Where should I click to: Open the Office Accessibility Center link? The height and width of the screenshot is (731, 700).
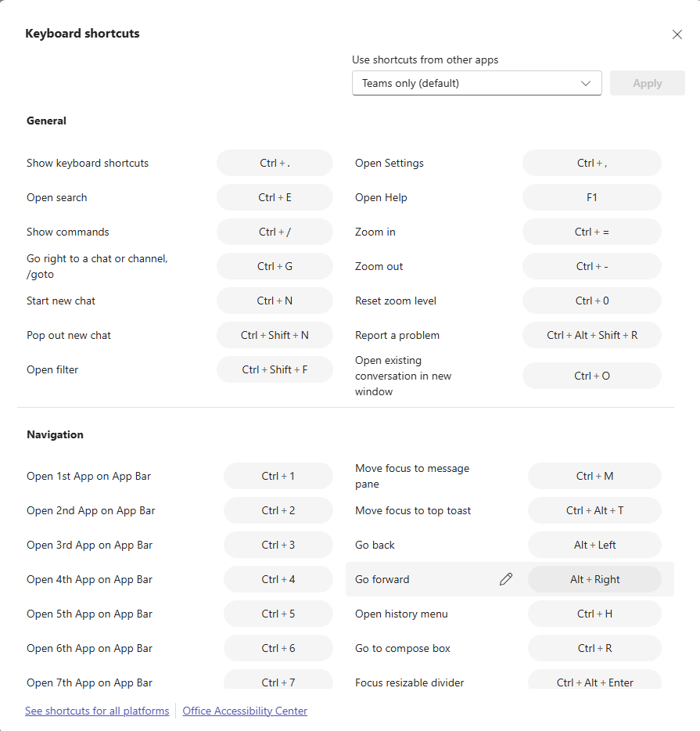coord(245,711)
